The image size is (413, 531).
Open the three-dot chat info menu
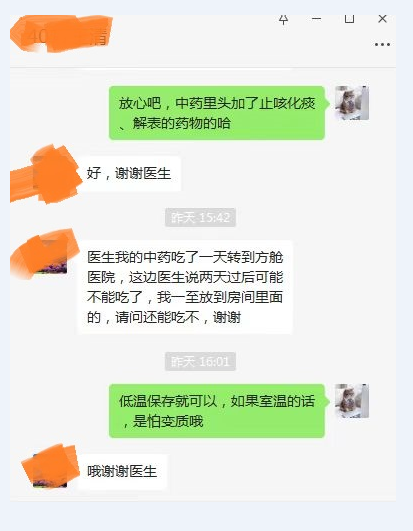(382, 44)
